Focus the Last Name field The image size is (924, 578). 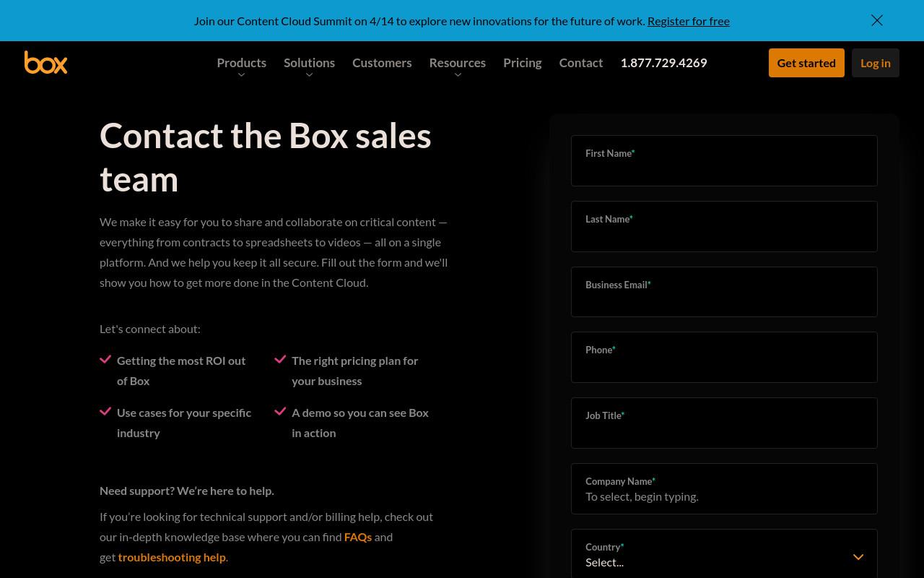point(724,226)
